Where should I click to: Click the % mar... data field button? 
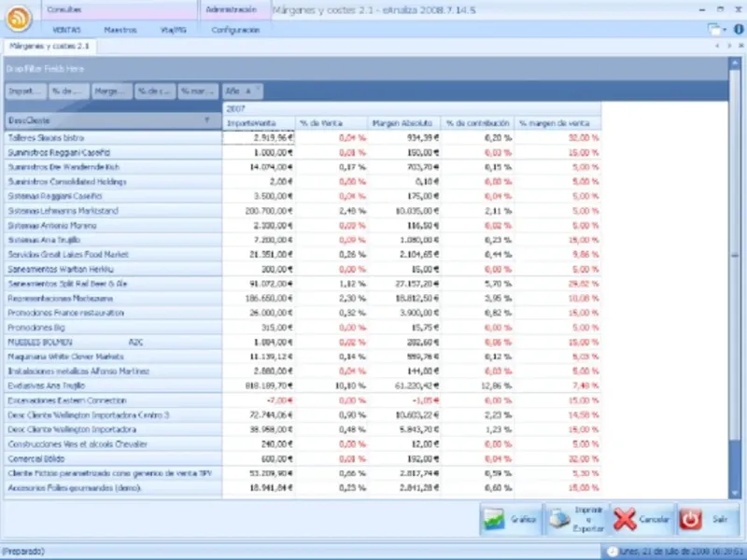(x=198, y=91)
